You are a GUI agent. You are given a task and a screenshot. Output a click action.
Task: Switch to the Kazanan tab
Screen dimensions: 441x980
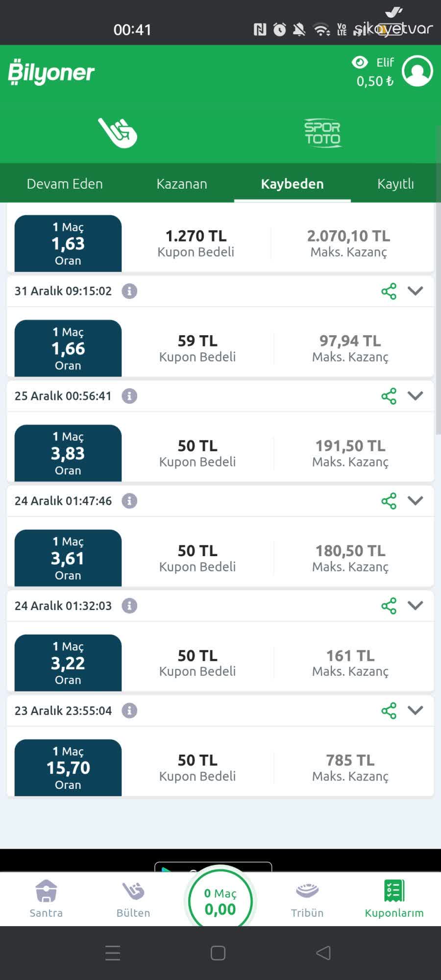pyautogui.click(x=182, y=184)
